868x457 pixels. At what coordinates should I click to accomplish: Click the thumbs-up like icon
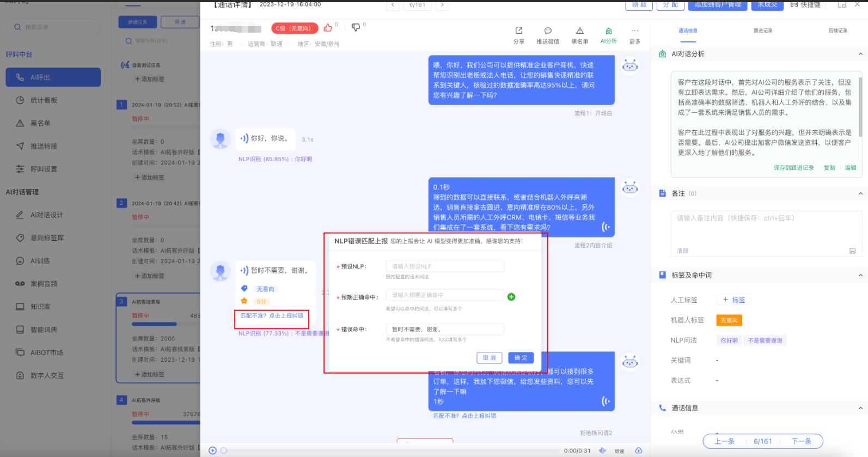[x=328, y=28]
